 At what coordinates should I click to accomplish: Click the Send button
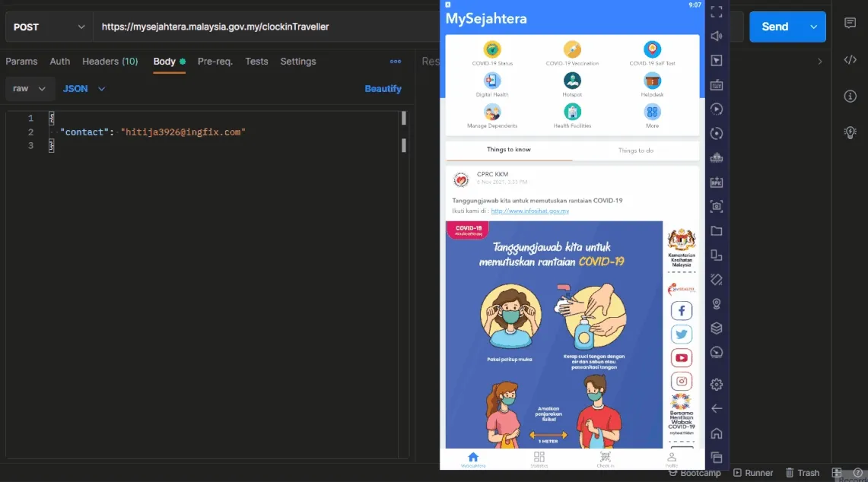[775, 27]
